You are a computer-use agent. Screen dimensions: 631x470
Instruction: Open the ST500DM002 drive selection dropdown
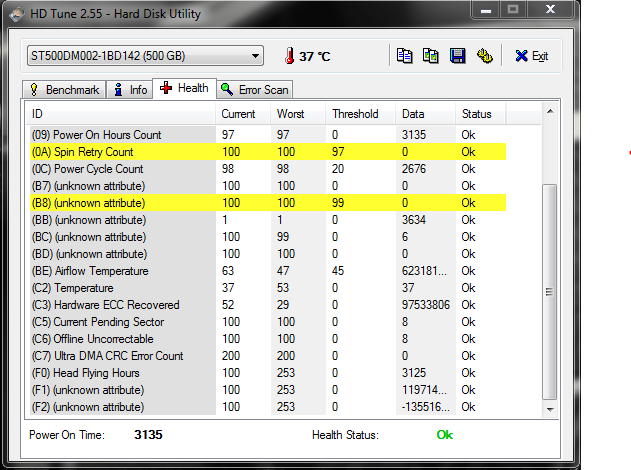(145, 56)
